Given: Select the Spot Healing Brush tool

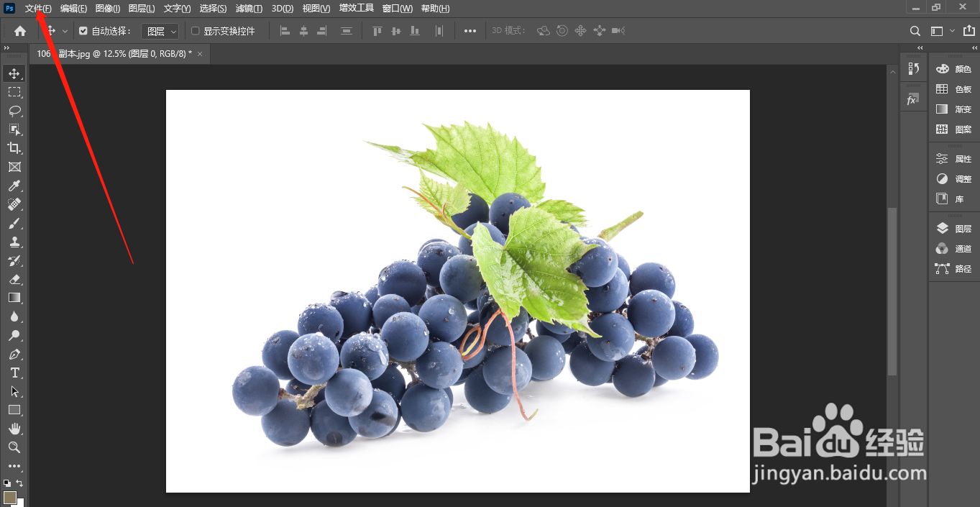Looking at the screenshot, I should (x=14, y=204).
